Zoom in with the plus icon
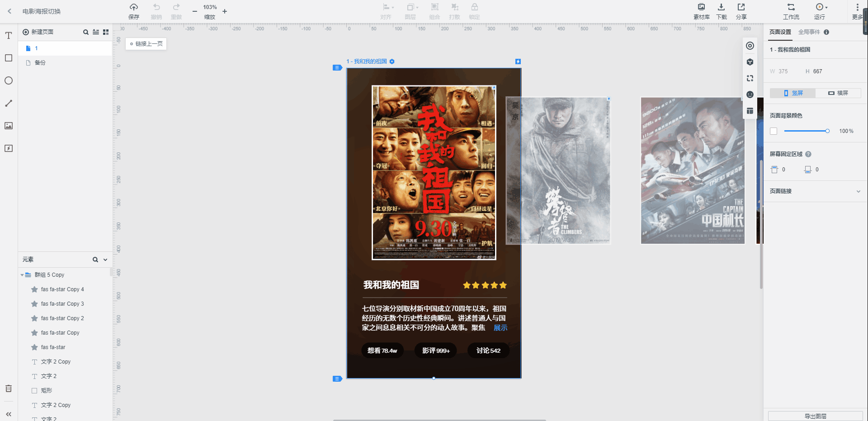Image resolution: width=868 pixels, height=421 pixels. tap(225, 11)
